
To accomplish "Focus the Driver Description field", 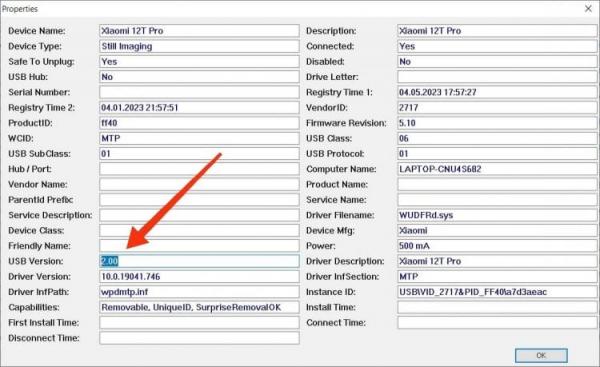I will click(497, 261).
